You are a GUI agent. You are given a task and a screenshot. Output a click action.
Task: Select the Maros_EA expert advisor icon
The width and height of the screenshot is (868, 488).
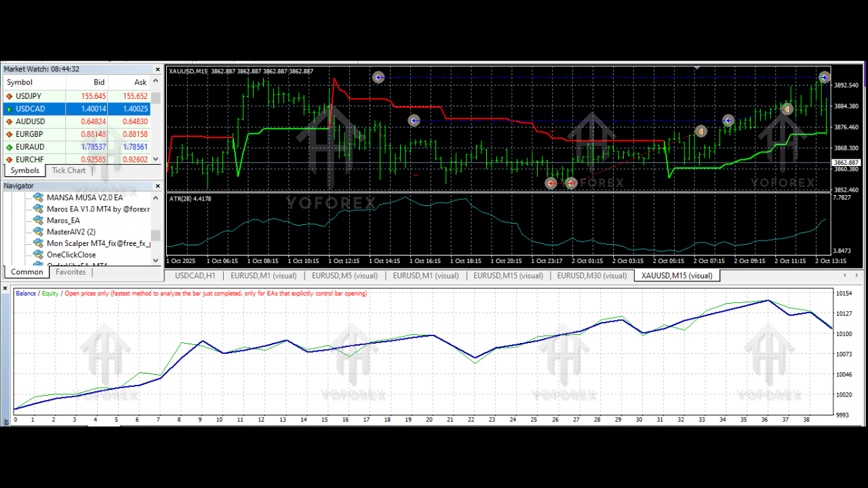[39, 220]
